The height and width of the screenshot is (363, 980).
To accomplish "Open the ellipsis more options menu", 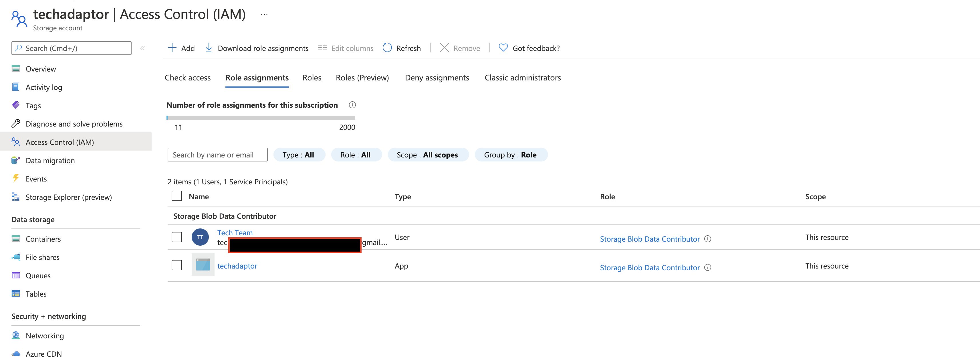I will tap(264, 15).
